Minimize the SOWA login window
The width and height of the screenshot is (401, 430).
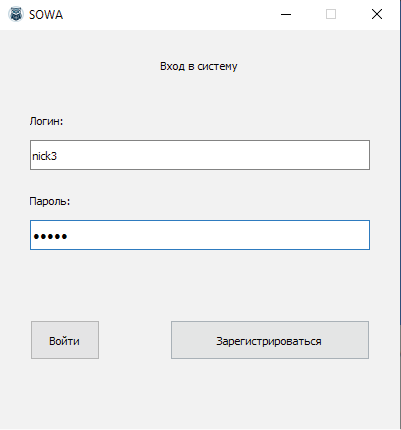pyautogui.click(x=286, y=14)
